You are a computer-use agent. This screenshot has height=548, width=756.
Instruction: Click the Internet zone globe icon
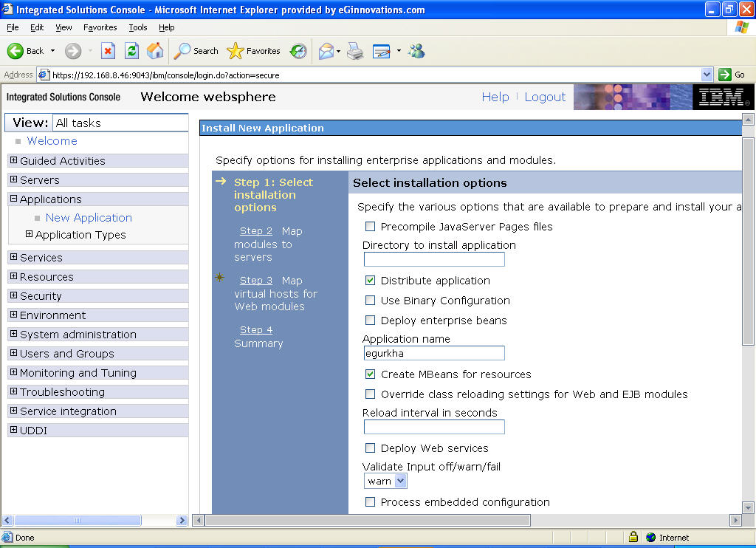coord(651,537)
